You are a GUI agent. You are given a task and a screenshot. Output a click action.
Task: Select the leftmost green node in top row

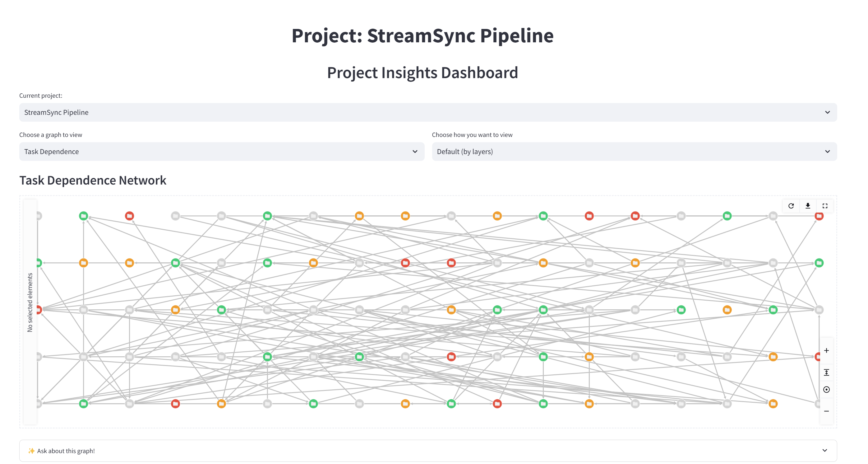84,216
